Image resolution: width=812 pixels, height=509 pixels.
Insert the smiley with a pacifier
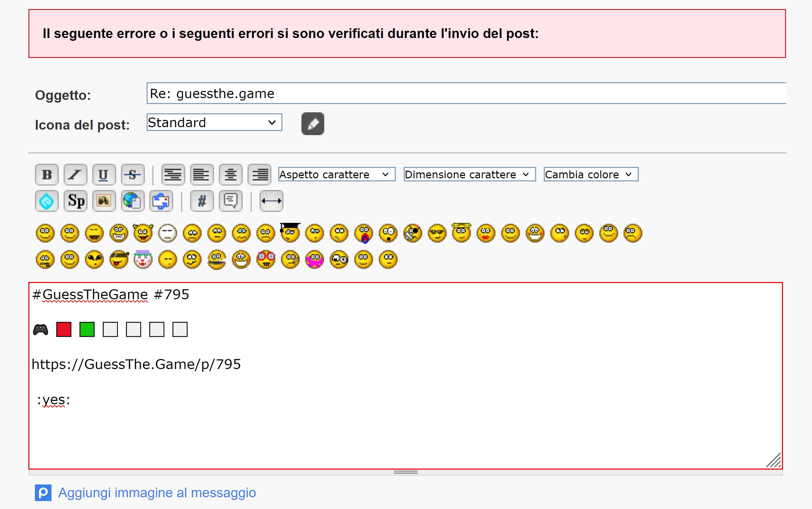(x=364, y=234)
